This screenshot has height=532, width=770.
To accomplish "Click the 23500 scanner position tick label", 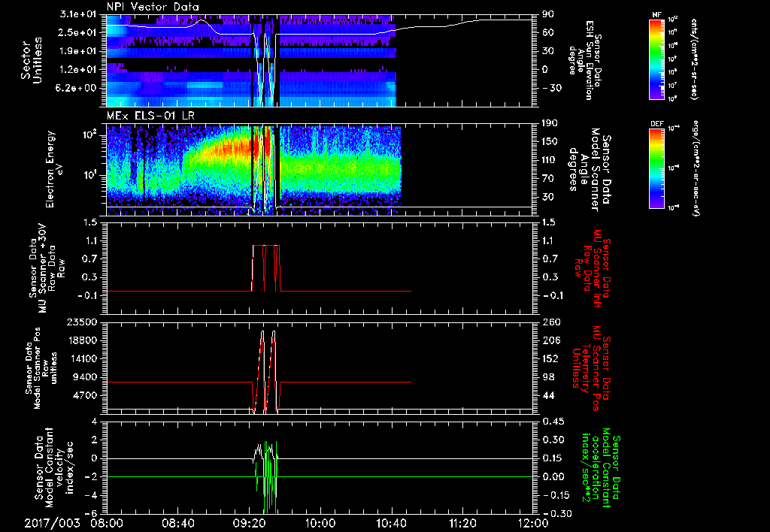I will click(82, 322).
